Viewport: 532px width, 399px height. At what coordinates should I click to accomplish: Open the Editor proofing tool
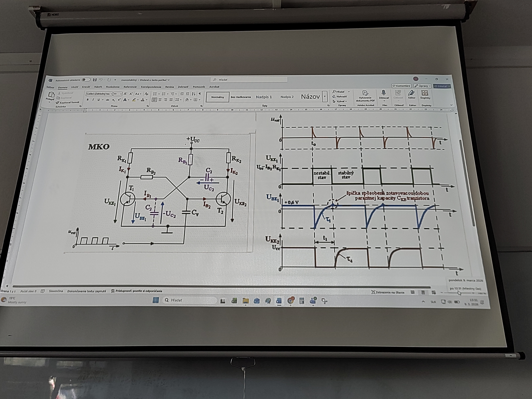[x=411, y=93]
